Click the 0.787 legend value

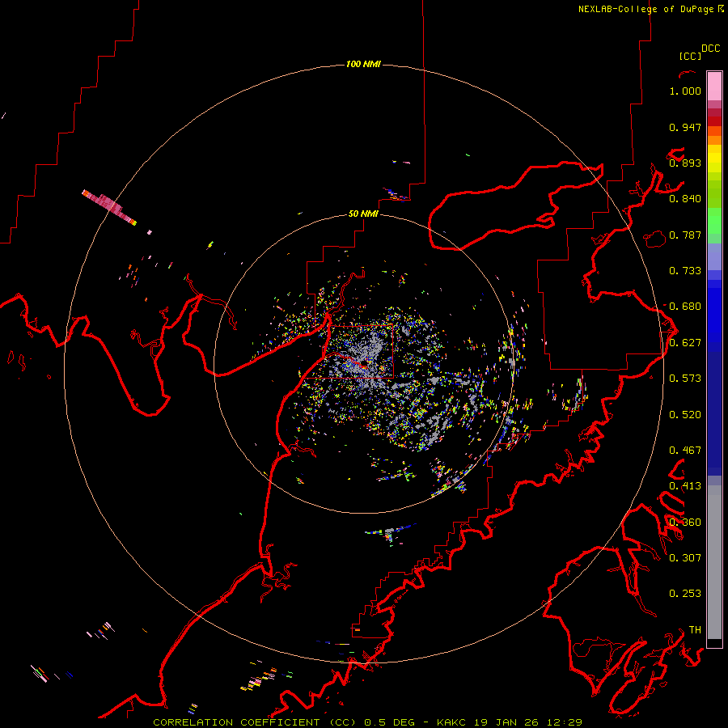click(x=685, y=235)
